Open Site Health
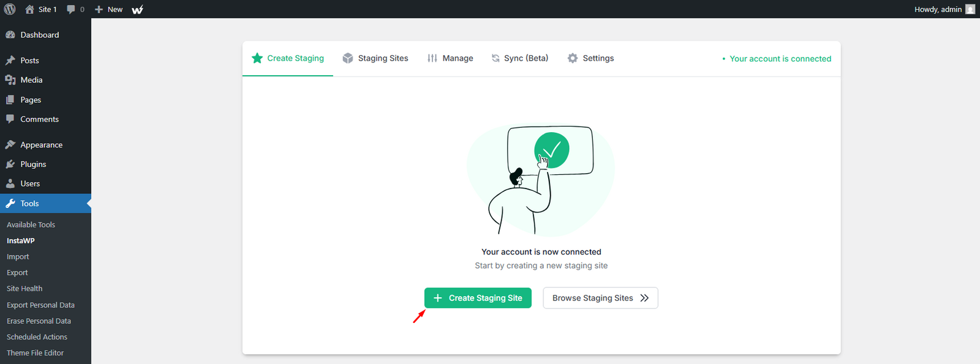The width and height of the screenshot is (980, 364). click(x=24, y=289)
